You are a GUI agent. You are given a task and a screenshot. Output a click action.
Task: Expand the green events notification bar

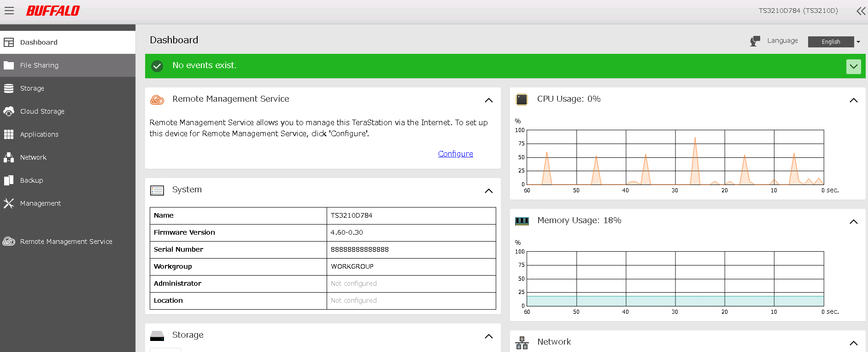point(853,66)
